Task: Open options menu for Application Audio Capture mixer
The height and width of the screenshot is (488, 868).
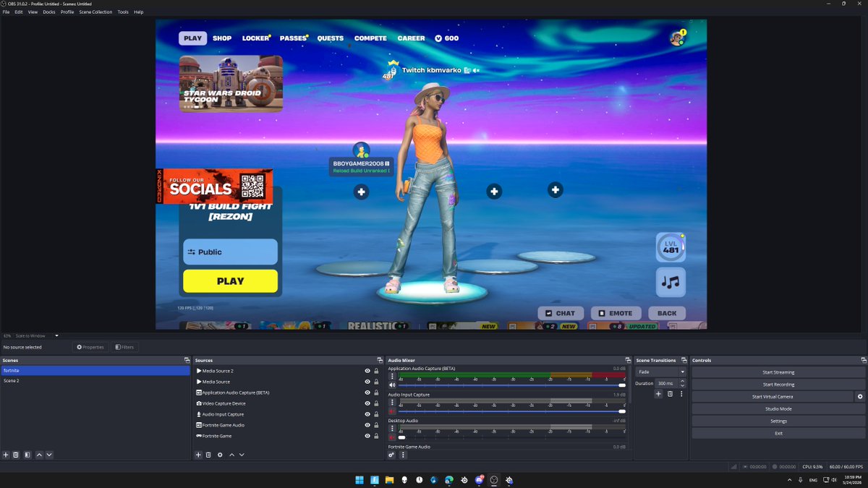Action: point(392,376)
